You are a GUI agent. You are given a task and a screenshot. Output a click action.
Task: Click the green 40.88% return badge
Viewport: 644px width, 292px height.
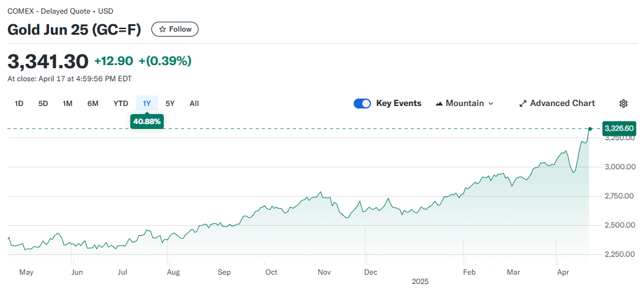pos(146,122)
